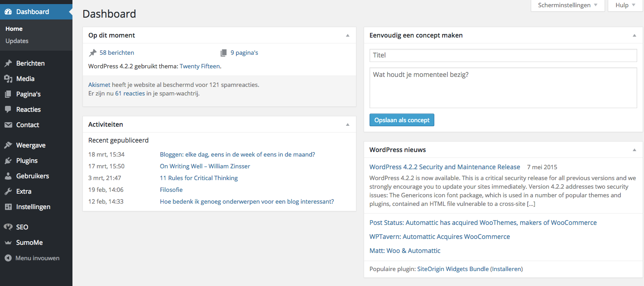The width and height of the screenshot is (644, 286).
Task: Collapse the WordPress nieuws widget
Action: coord(634,150)
